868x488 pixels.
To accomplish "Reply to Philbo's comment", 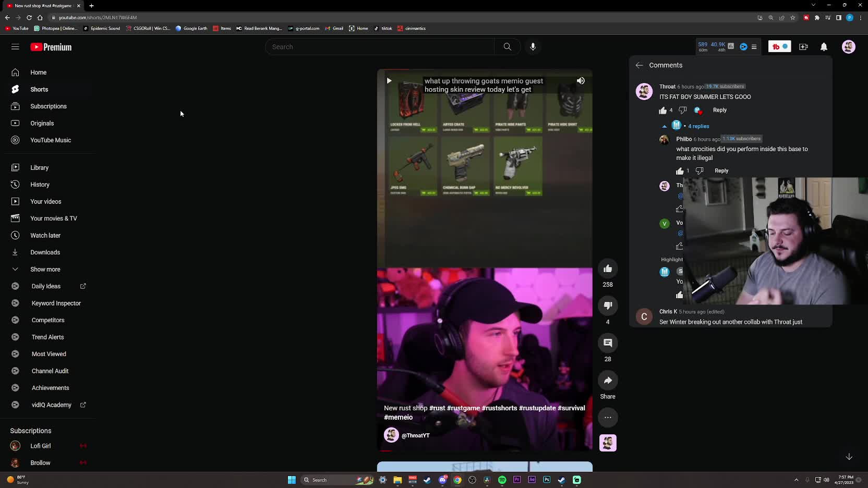I will (721, 170).
